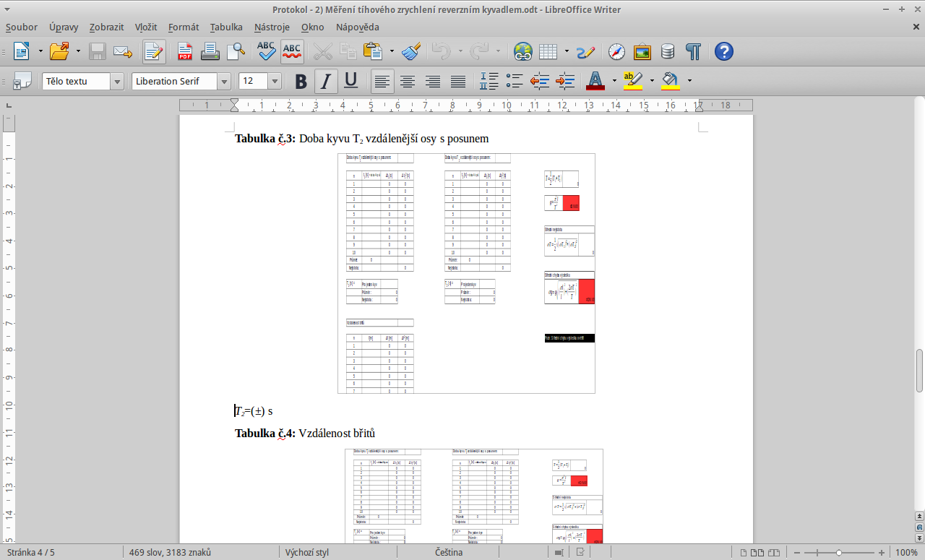Click inside the font name input field
This screenshot has height=560, width=925.
point(174,82)
